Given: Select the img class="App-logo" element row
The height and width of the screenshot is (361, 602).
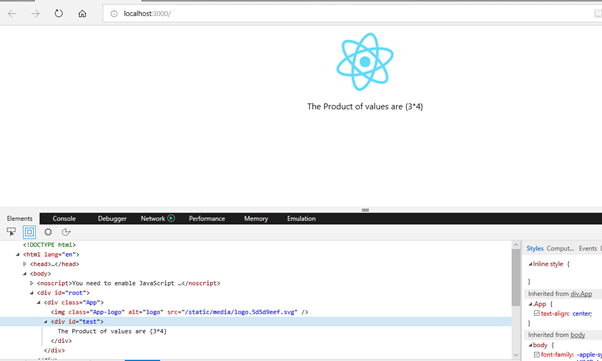Looking at the screenshot, I should tap(180, 312).
